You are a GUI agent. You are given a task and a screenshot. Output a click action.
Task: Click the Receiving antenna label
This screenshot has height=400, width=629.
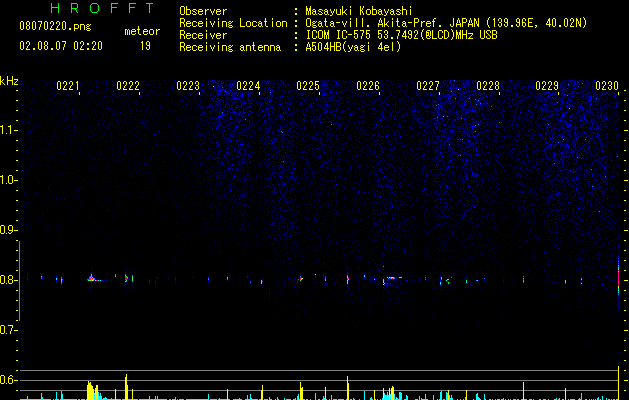pyautogui.click(x=230, y=47)
